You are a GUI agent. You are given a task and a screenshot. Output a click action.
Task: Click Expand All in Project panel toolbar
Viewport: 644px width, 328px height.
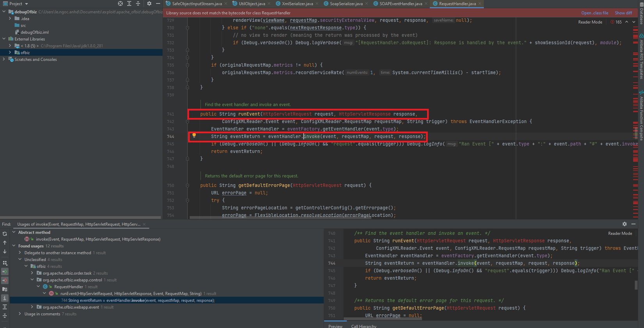point(129,4)
